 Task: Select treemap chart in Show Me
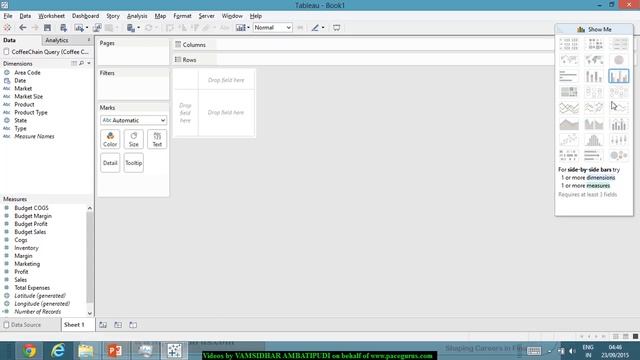(x=569, y=92)
